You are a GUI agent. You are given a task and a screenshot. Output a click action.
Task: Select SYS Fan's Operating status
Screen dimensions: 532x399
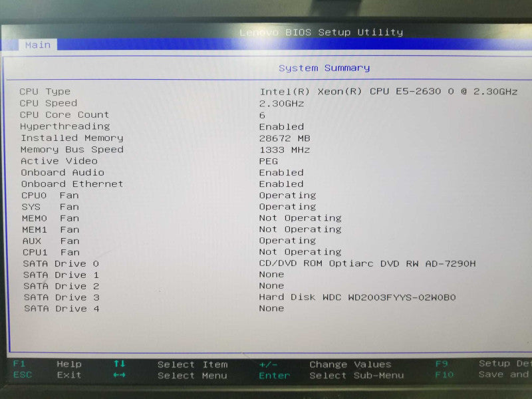click(x=288, y=207)
